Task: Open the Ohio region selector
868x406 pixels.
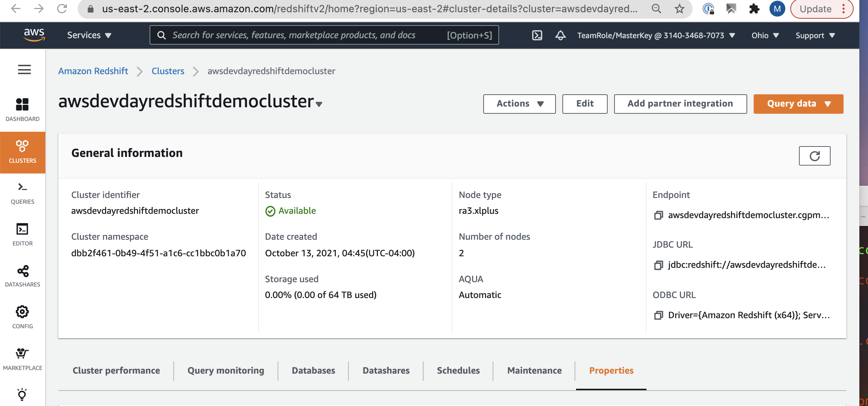Action: point(765,35)
